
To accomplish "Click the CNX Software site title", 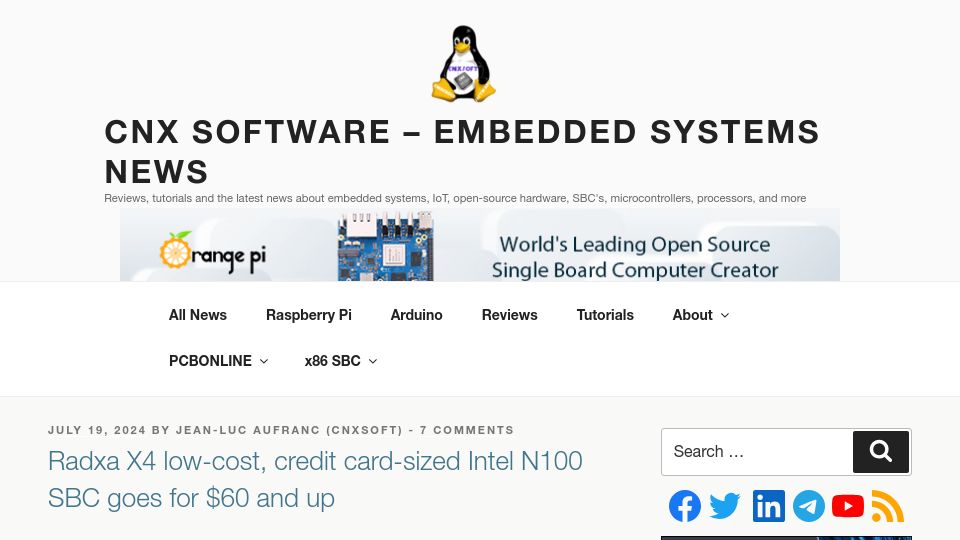I will [462, 151].
